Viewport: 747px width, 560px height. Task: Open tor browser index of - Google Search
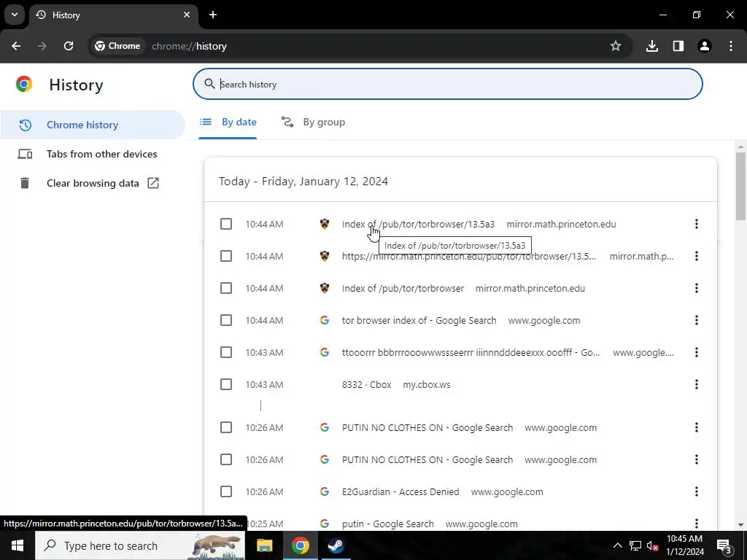[x=419, y=321]
